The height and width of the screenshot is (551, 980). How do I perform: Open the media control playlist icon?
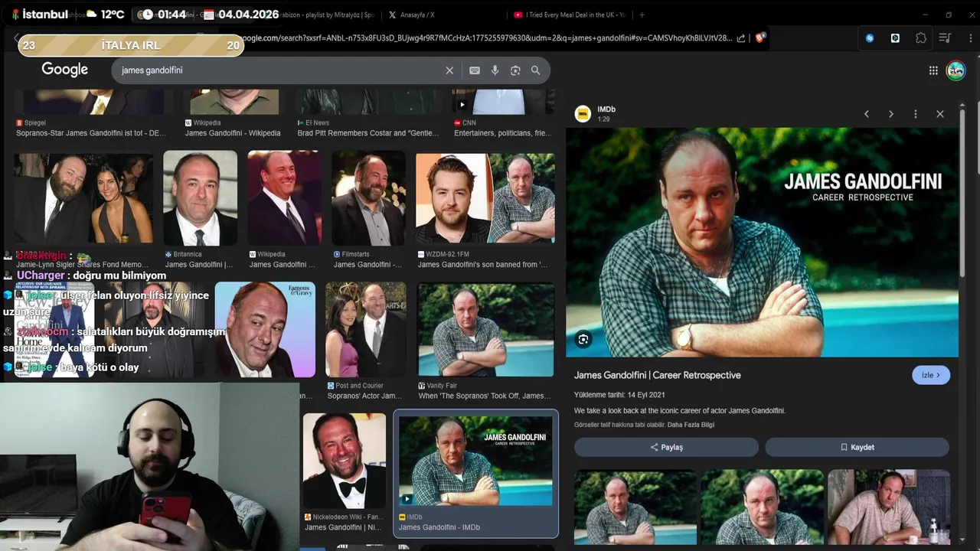(x=946, y=38)
